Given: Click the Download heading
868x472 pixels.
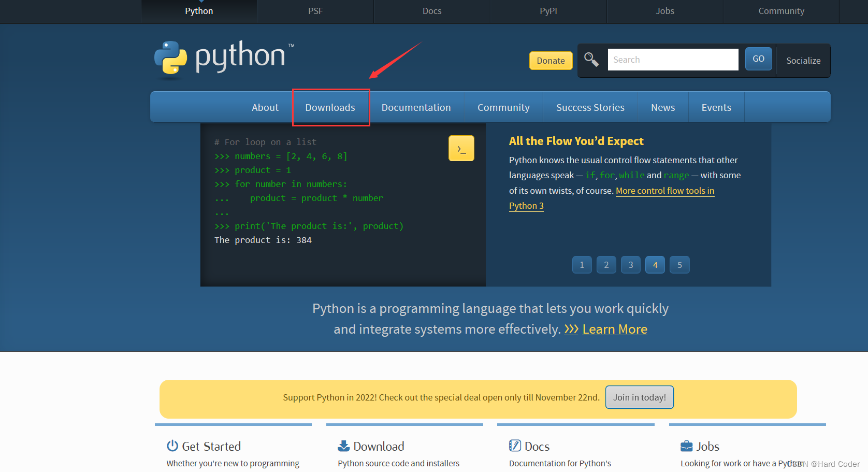Looking at the screenshot, I should pyautogui.click(x=379, y=446).
